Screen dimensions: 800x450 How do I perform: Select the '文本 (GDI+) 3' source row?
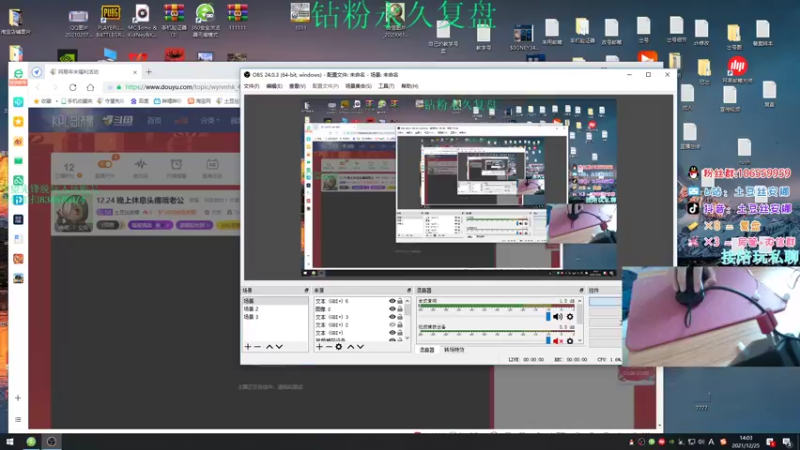(x=359, y=317)
